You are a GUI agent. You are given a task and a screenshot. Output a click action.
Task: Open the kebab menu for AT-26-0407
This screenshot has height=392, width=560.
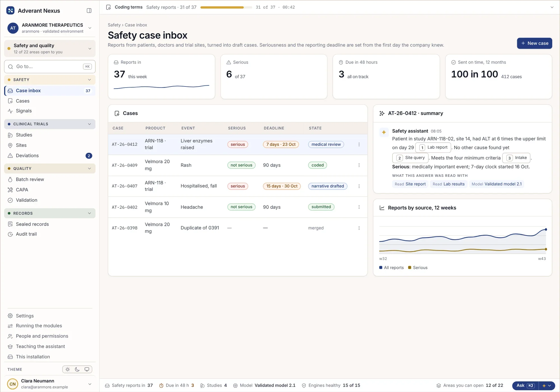click(359, 186)
